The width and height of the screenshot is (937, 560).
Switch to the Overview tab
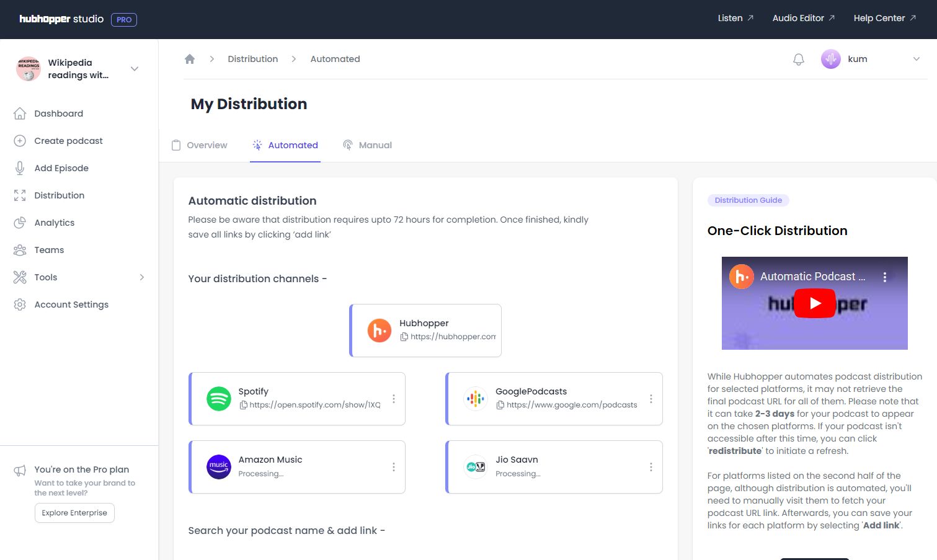coord(206,144)
